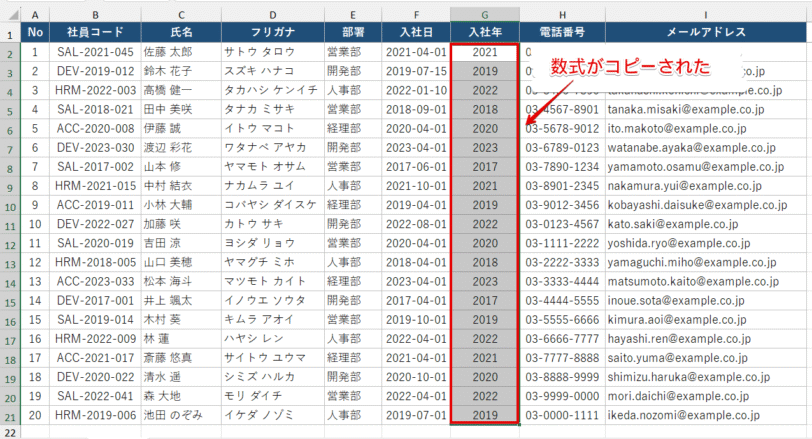Select phone number 03-6789-0123
This screenshot has width=812, height=439.
pos(562,148)
